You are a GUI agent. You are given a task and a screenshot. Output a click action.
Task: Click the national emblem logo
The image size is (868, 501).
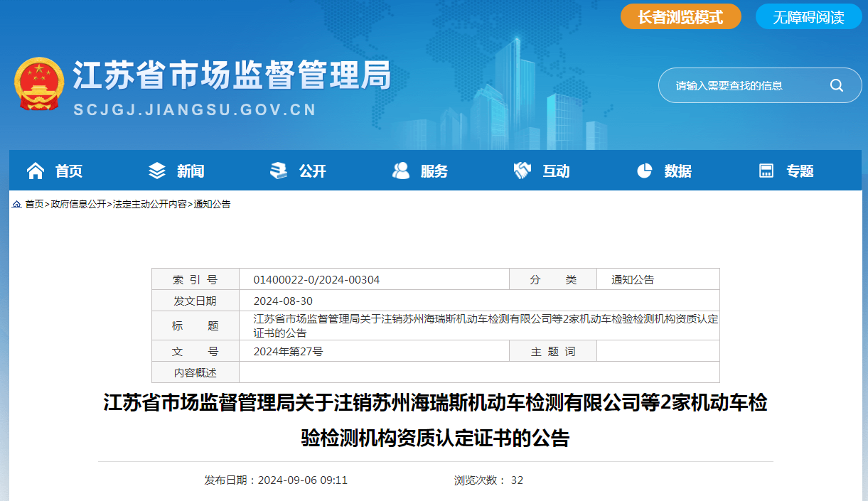39,84
